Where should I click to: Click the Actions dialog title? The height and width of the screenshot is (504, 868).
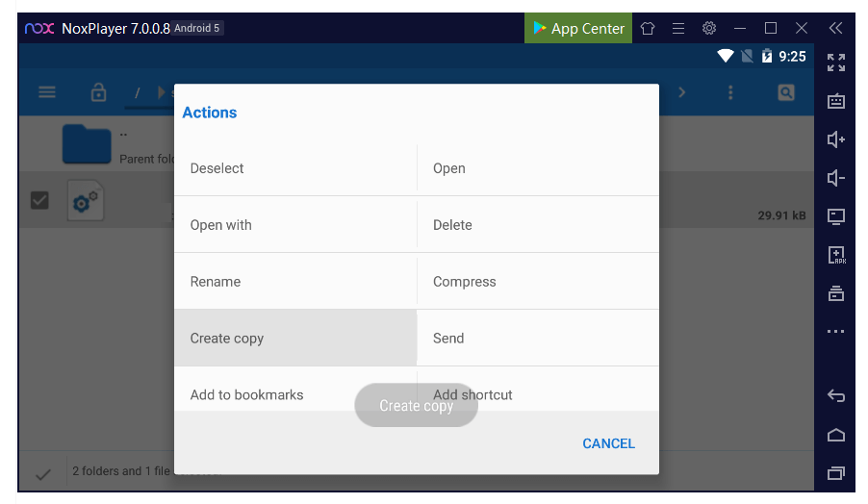click(x=210, y=113)
